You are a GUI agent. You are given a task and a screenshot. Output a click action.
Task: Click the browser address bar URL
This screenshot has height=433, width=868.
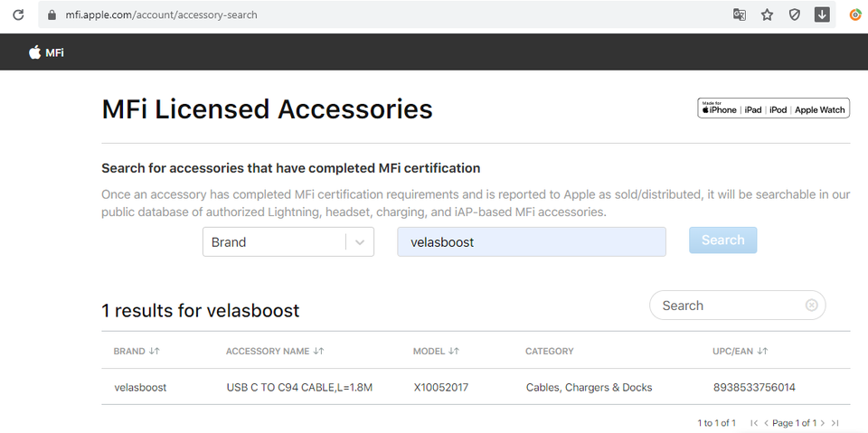click(161, 15)
